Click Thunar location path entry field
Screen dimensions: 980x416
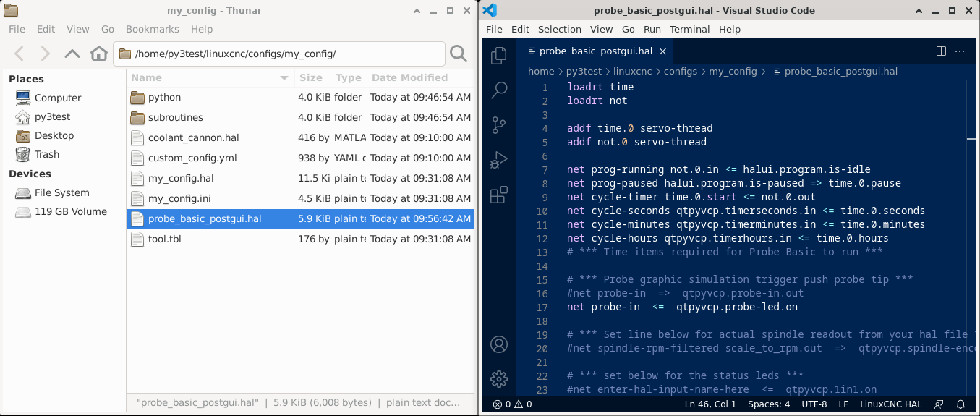click(x=279, y=54)
